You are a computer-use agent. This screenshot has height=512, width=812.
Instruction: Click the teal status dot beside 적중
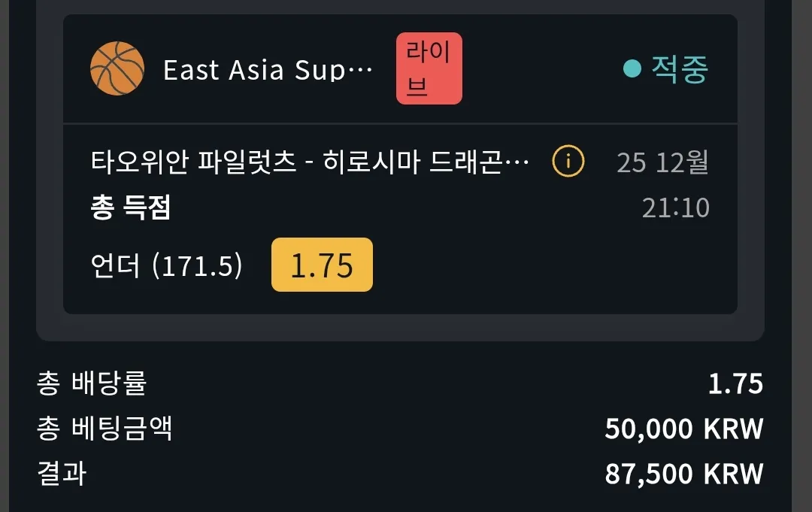point(632,68)
